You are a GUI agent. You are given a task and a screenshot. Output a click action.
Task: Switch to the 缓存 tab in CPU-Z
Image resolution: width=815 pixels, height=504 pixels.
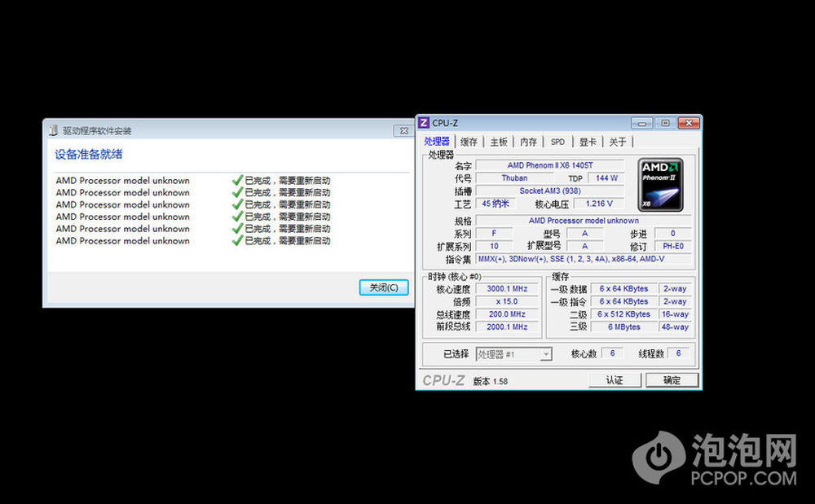[x=469, y=142]
